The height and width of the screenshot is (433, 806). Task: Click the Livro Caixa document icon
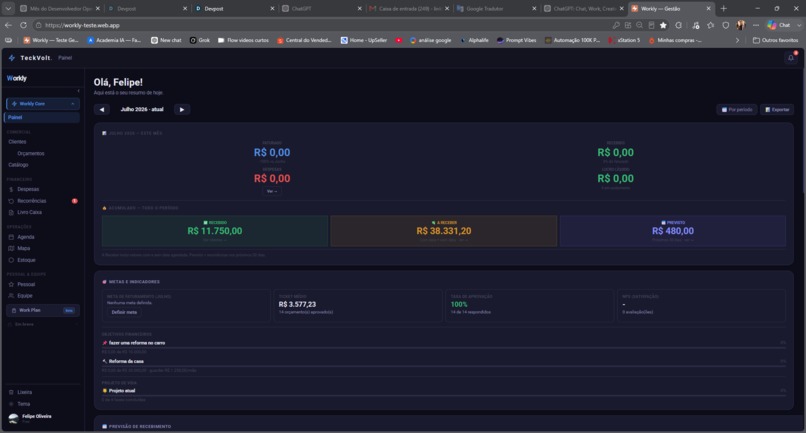(x=11, y=212)
